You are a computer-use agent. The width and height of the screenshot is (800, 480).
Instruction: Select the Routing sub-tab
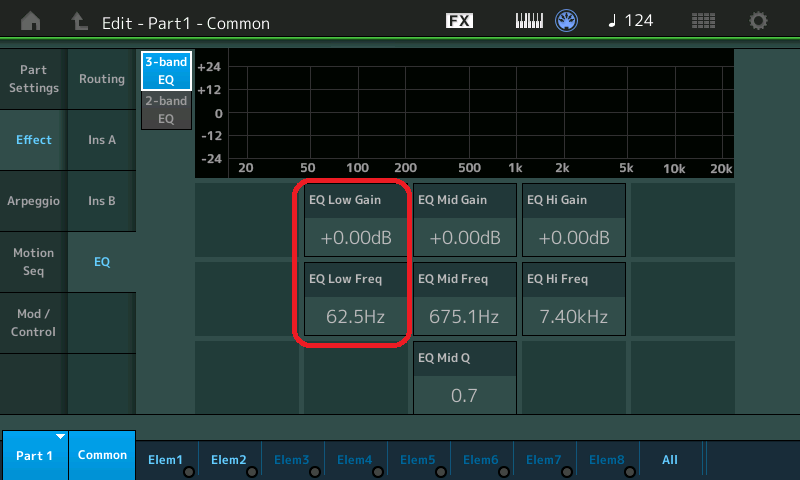click(x=102, y=79)
